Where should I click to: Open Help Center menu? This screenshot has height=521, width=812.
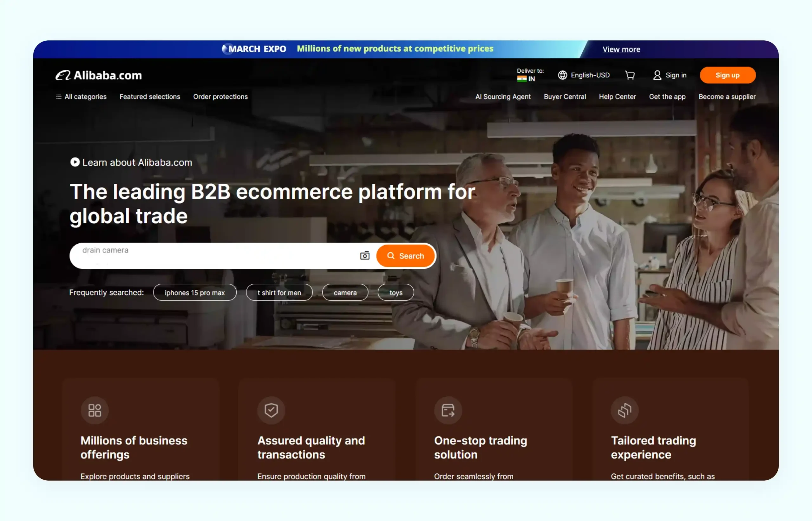point(617,97)
